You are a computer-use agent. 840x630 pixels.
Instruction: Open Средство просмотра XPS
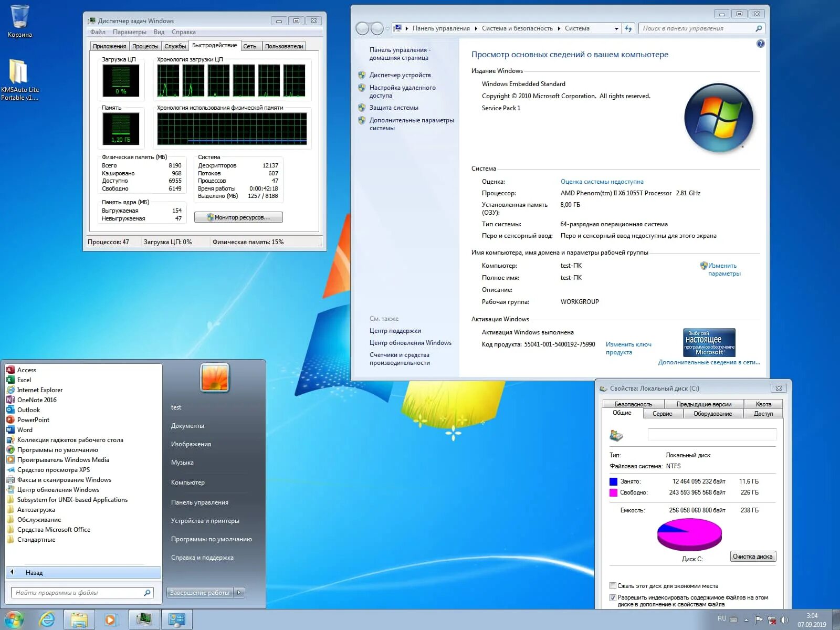click(x=53, y=470)
